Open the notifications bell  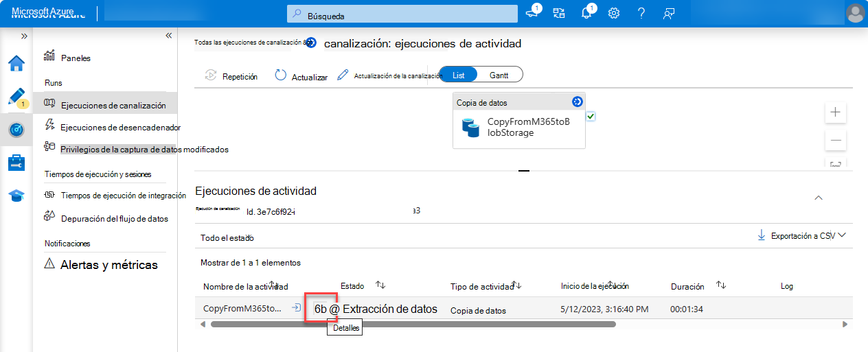pos(586,13)
